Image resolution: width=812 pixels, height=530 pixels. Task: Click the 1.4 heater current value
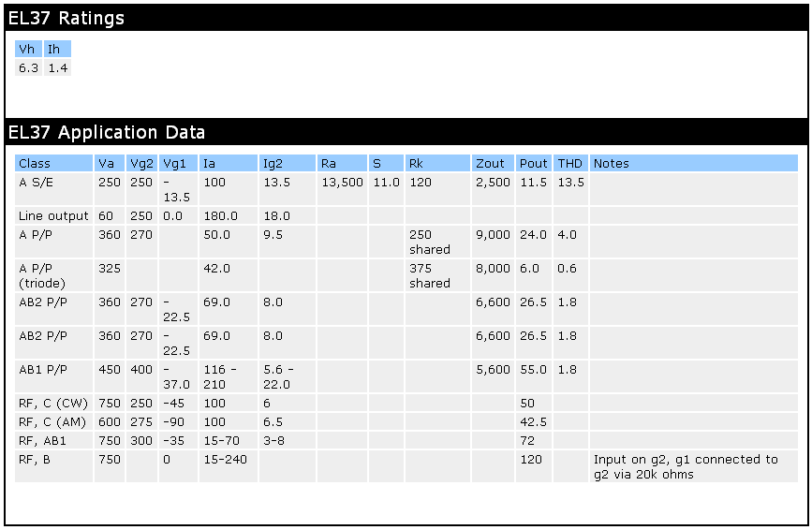click(x=57, y=67)
